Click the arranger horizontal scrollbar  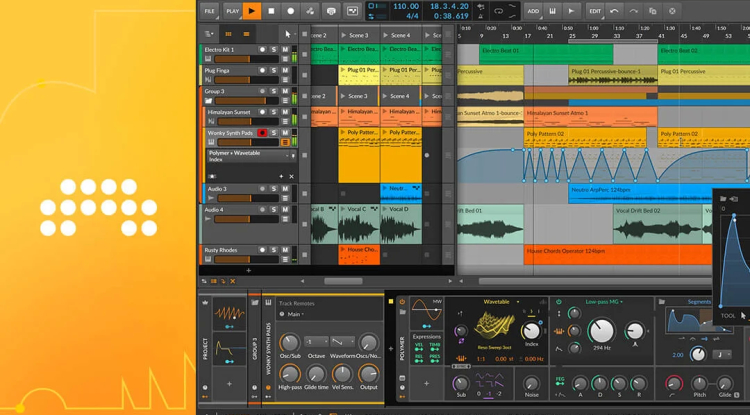(596, 281)
